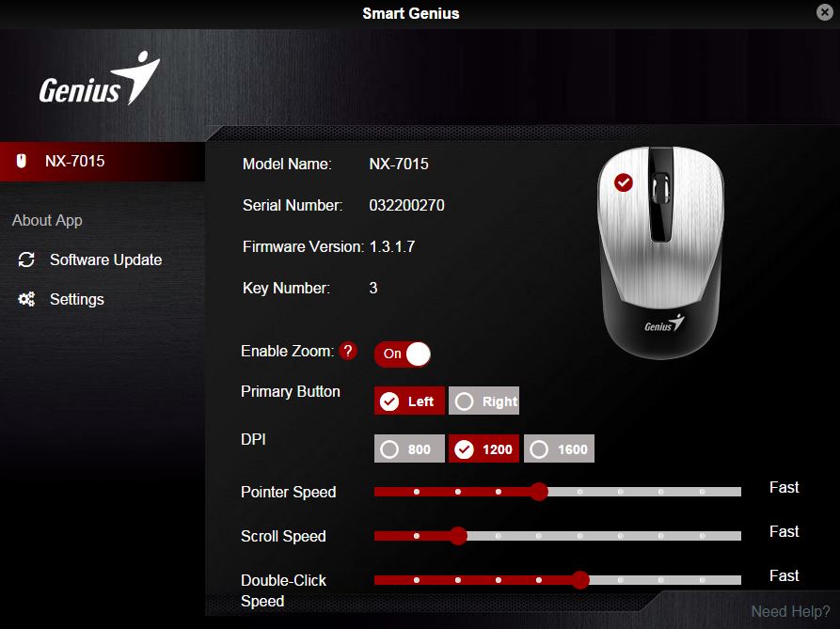Select NX-7015 device in sidebar

[x=103, y=161]
